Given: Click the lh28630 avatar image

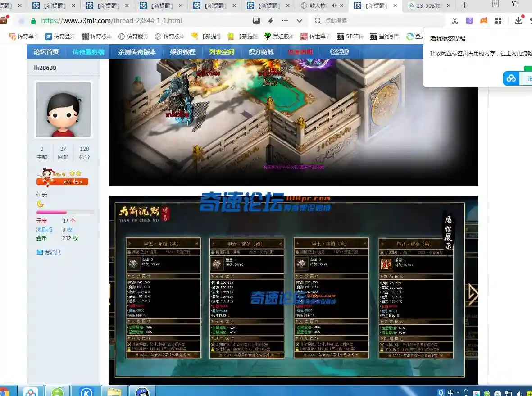Looking at the screenshot, I should coord(64,109).
